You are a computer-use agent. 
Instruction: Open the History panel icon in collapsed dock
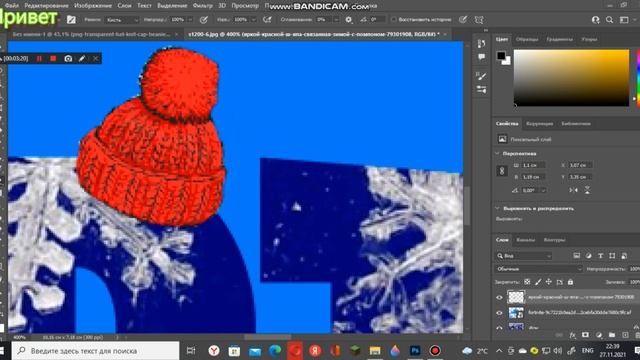(x=481, y=44)
